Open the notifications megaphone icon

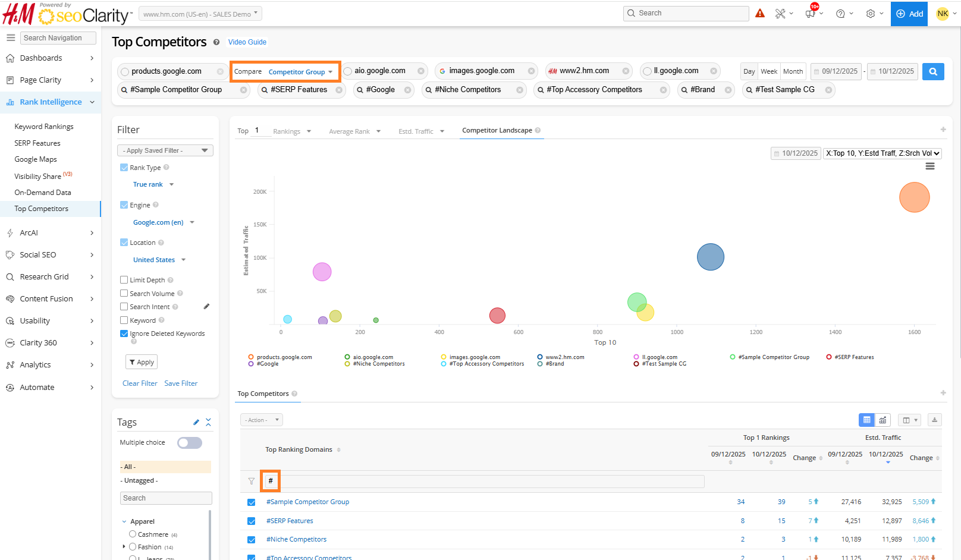pos(811,13)
